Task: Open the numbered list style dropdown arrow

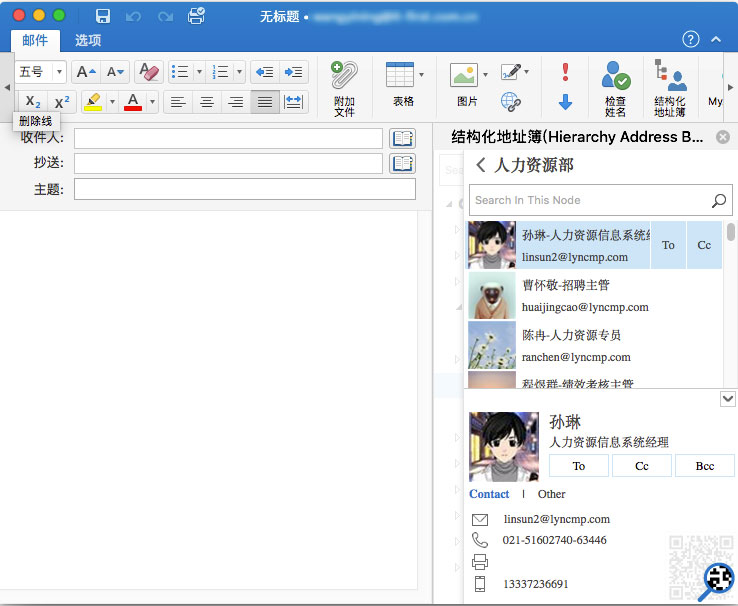Action: click(x=239, y=72)
